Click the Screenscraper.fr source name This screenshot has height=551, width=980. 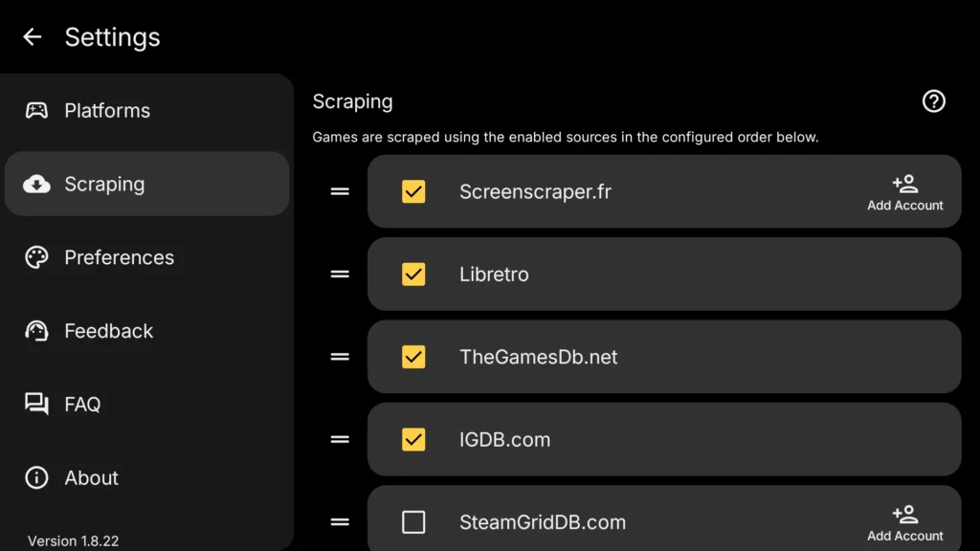535,191
